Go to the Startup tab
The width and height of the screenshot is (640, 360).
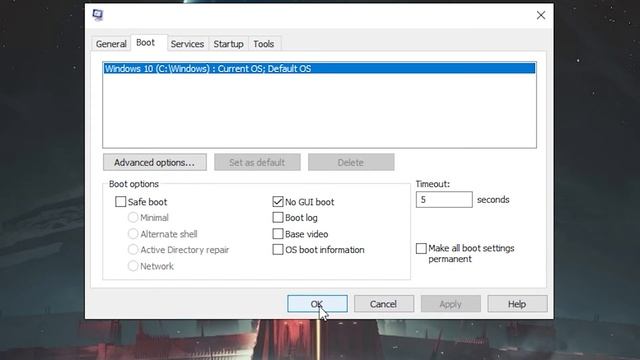(x=229, y=44)
